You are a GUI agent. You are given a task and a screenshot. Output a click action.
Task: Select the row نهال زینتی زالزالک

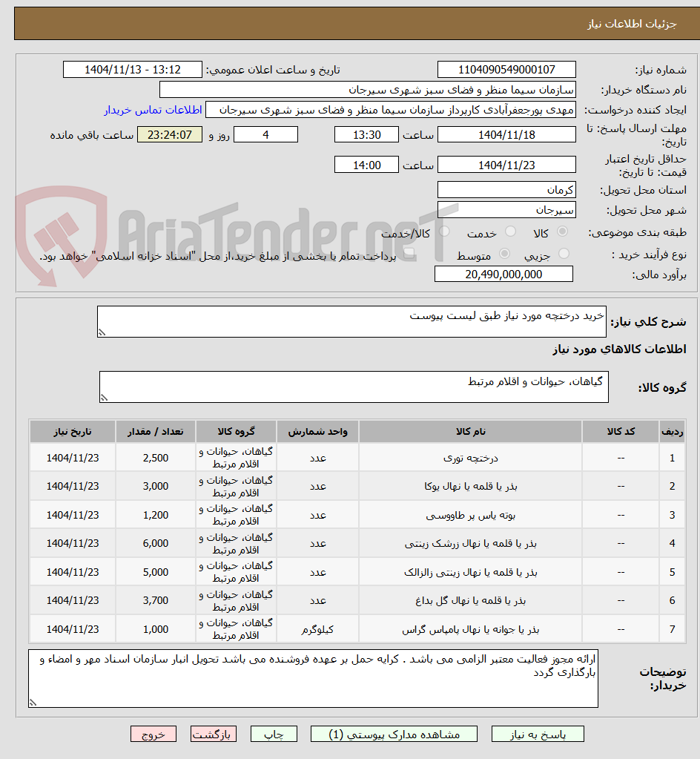(357, 572)
